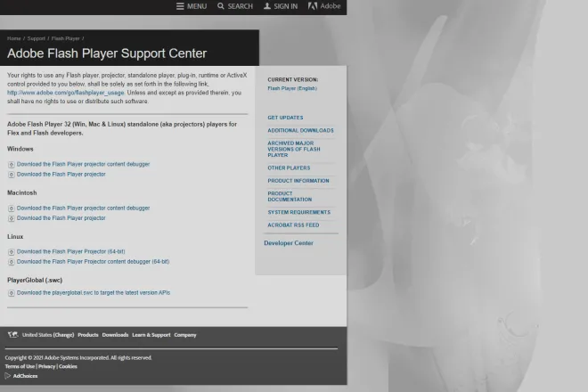Open ADDITIONAL DOWNLOADS in the sidebar
Viewport: 588px width, 392px height.
tap(300, 131)
